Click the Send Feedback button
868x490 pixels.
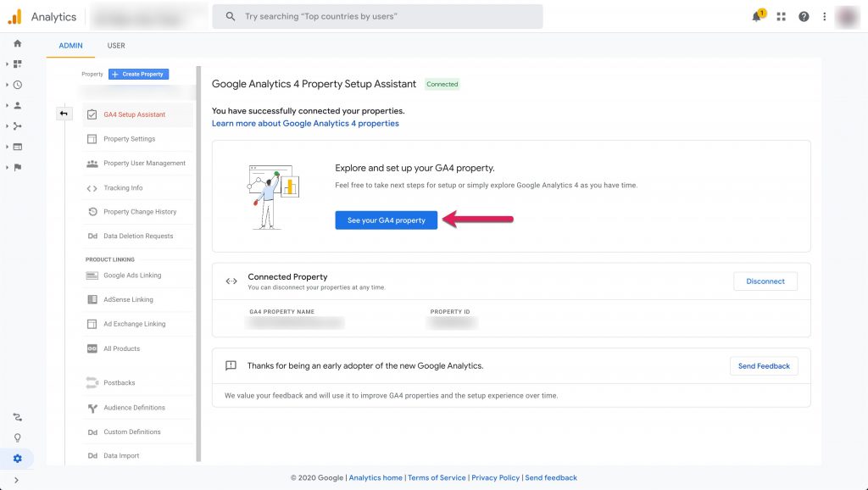(x=764, y=366)
